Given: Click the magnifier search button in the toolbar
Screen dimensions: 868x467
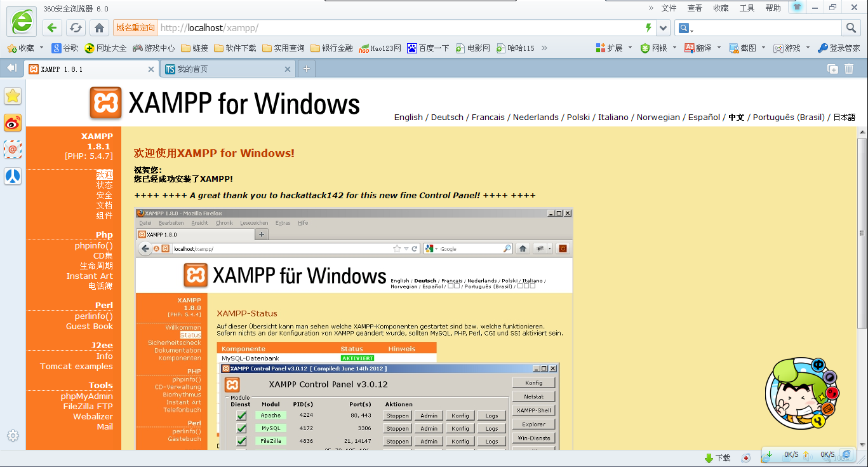Looking at the screenshot, I should click(x=851, y=28).
